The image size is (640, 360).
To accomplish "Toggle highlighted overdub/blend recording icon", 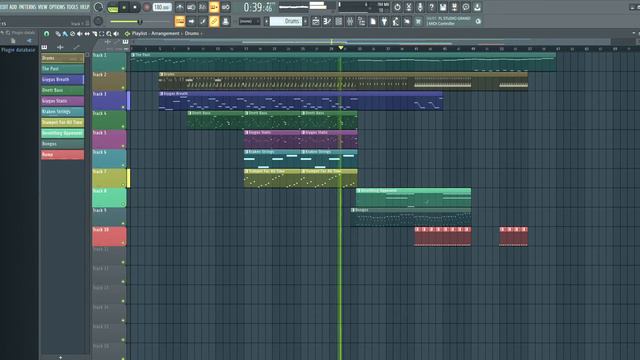I will (x=214, y=7).
